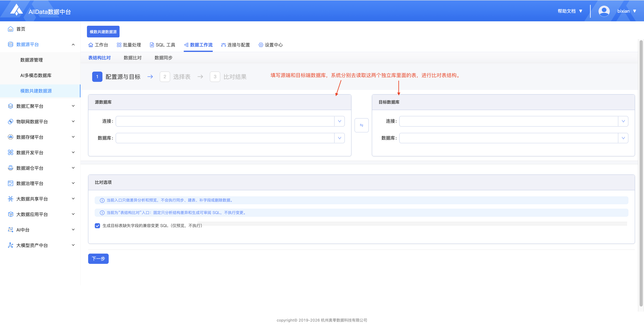Expand the 数据汇聚平台 menu chevron
This screenshot has width=644, height=327.
[x=73, y=106]
